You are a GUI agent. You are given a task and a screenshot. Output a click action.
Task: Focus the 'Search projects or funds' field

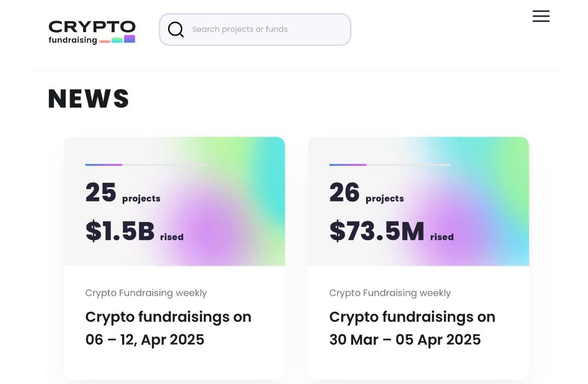coord(267,29)
